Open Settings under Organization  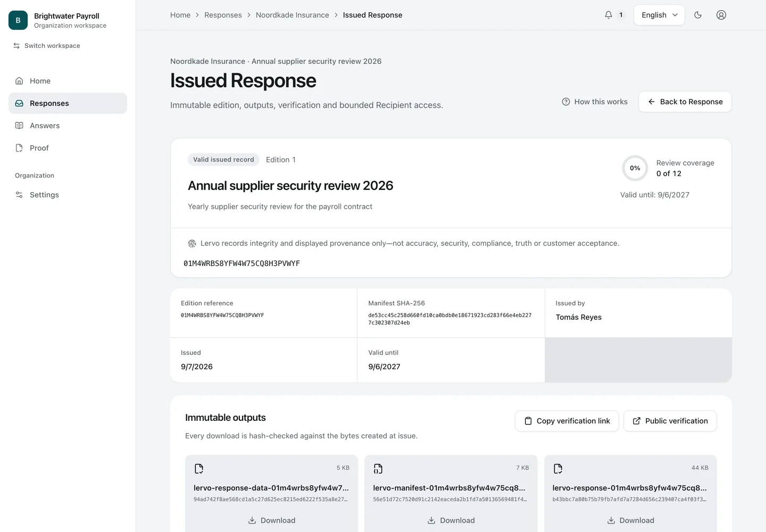(68, 195)
